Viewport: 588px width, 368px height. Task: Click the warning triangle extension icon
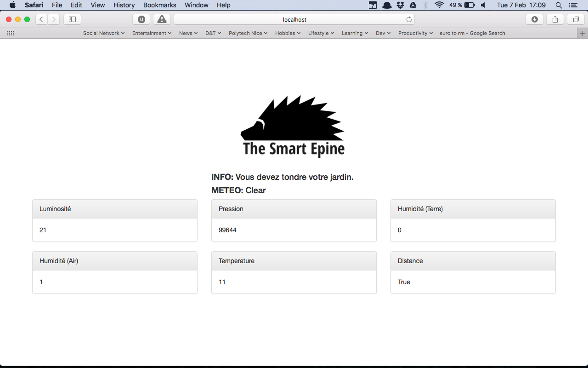[x=162, y=19]
